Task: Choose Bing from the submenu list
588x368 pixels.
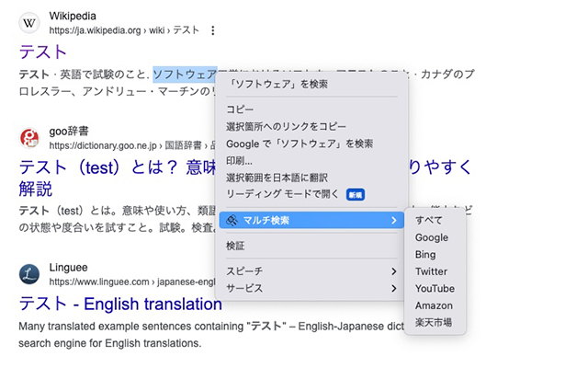Action: click(425, 254)
